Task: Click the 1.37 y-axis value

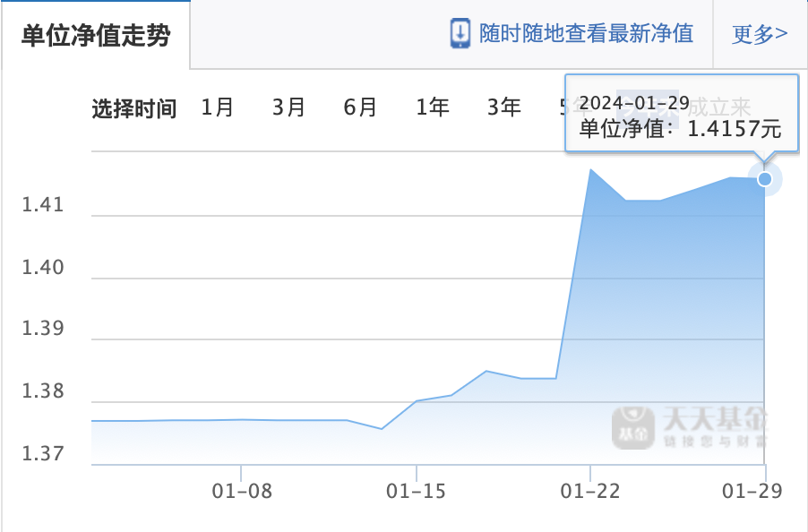Action: coord(43,454)
